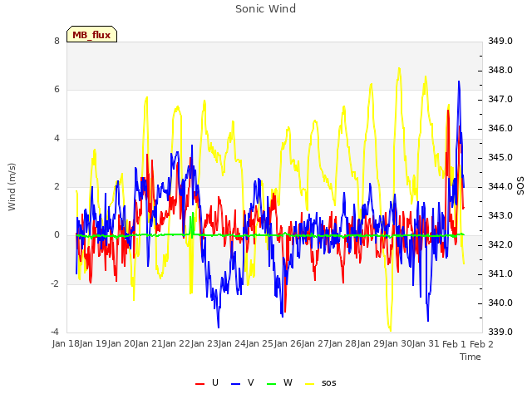
Task: Click the Jan 26 date tick label
Action: click(288, 344)
